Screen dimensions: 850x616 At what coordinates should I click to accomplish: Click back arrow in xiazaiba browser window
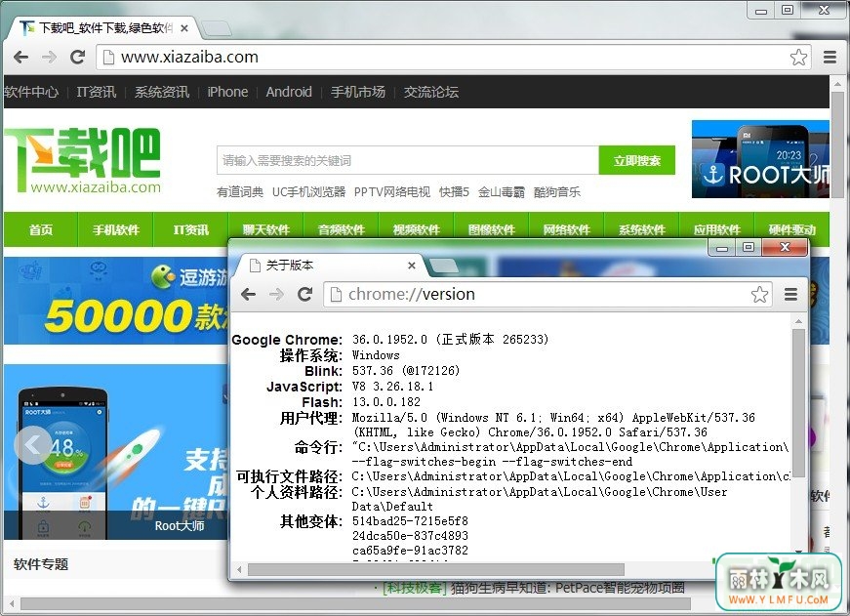pos(20,57)
